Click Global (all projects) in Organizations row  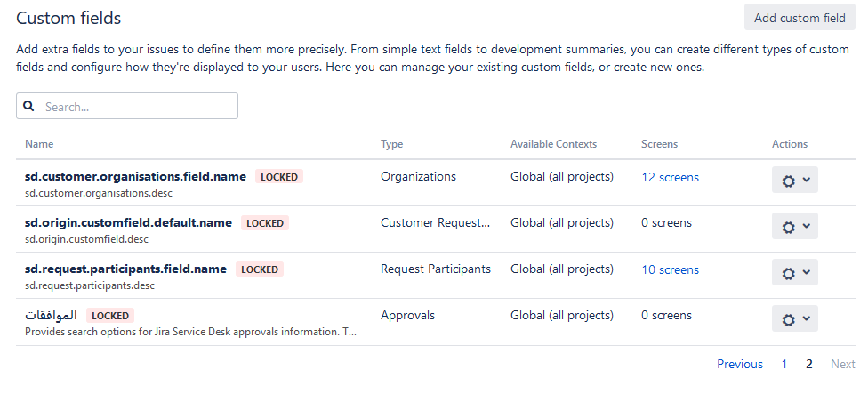tap(562, 176)
